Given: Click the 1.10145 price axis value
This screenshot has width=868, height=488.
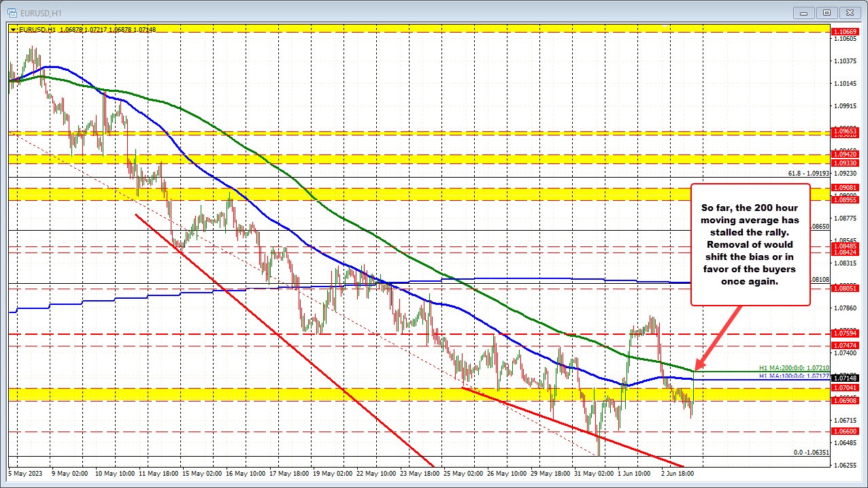Looking at the screenshot, I should (x=844, y=84).
